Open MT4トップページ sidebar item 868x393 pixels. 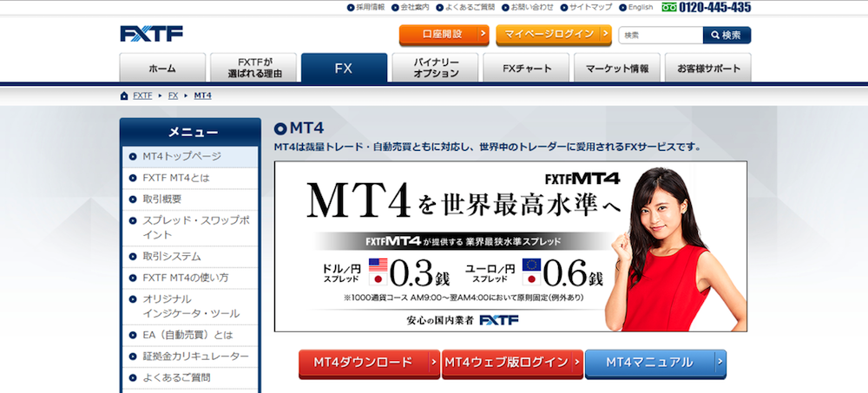(x=190, y=157)
